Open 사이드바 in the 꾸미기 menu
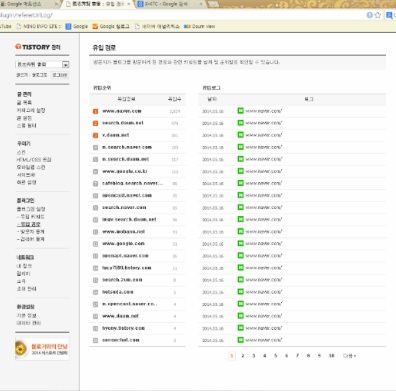 26,175
